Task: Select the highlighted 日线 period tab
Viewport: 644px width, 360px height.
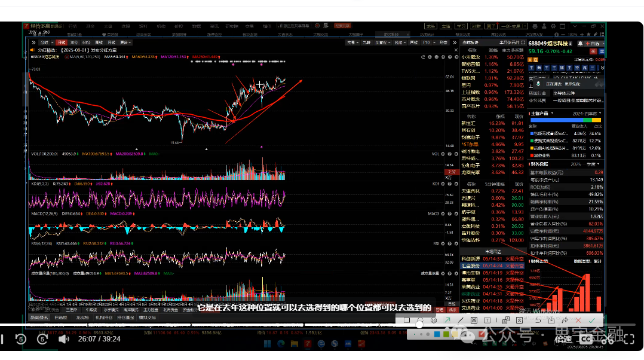Action: tap(61, 42)
